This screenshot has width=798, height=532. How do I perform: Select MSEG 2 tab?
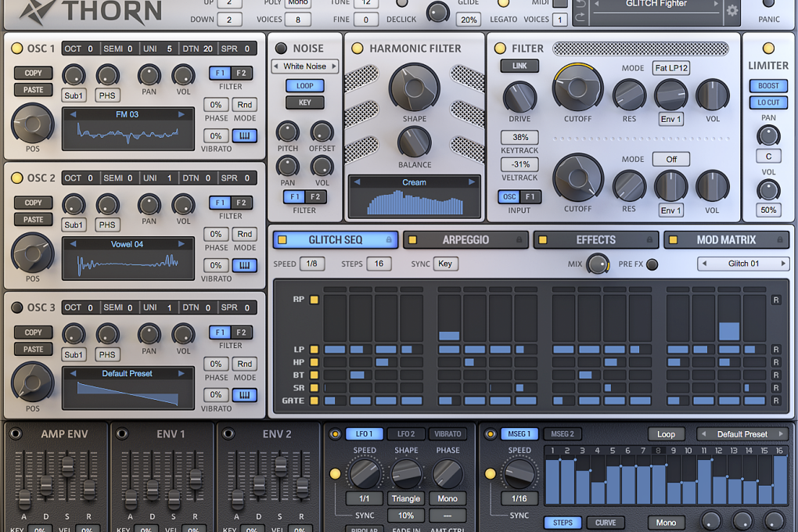pos(563,434)
